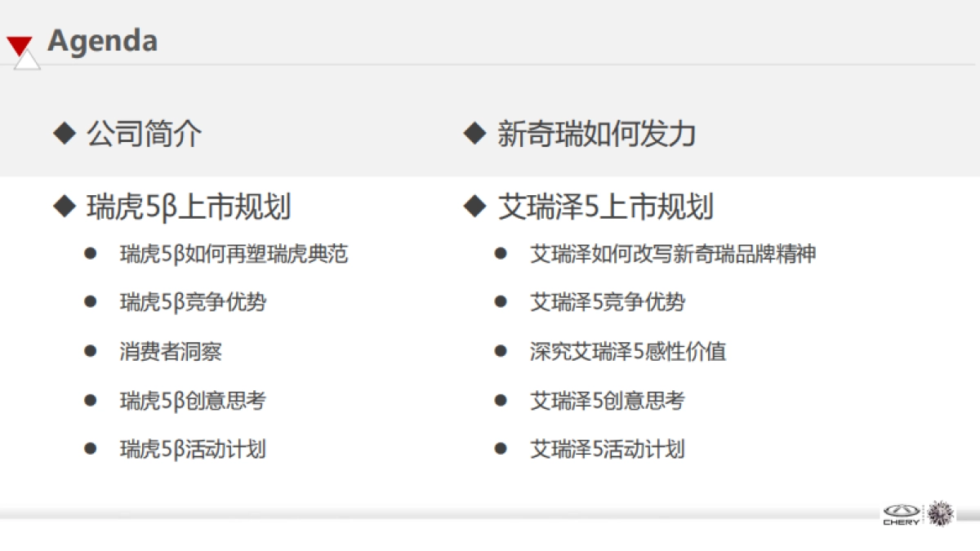
Task: Click the Agenda title
Action: coord(103,41)
